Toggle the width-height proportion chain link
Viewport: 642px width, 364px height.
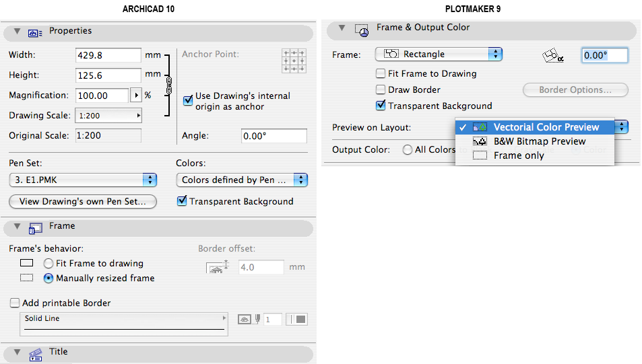(x=168, y=84)
